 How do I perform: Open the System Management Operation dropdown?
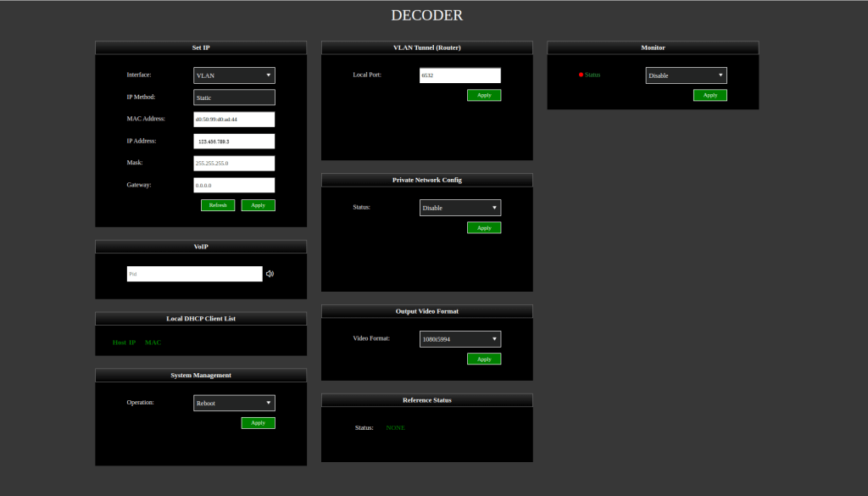click(x=234, y=403)
